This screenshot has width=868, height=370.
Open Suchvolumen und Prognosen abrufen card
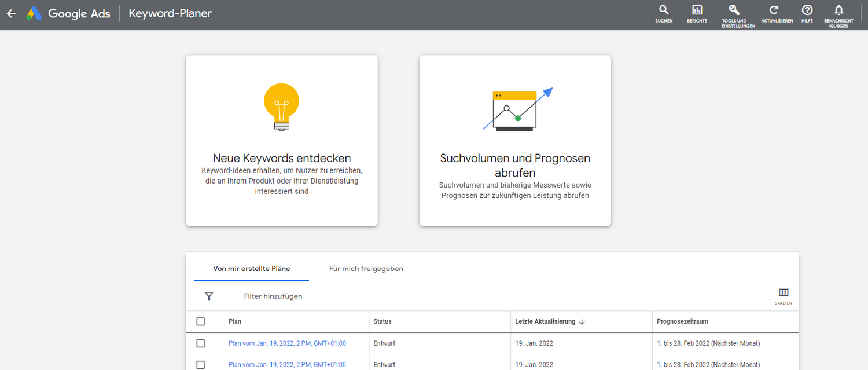(515, 140)
